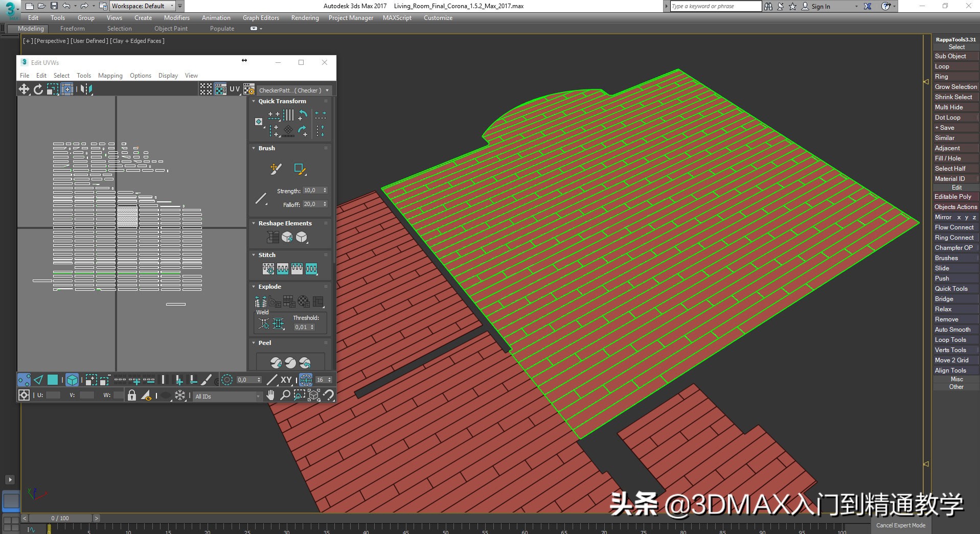Select the UV paint move brush
This screenshot has height=534, width=980.
(276, 169)
